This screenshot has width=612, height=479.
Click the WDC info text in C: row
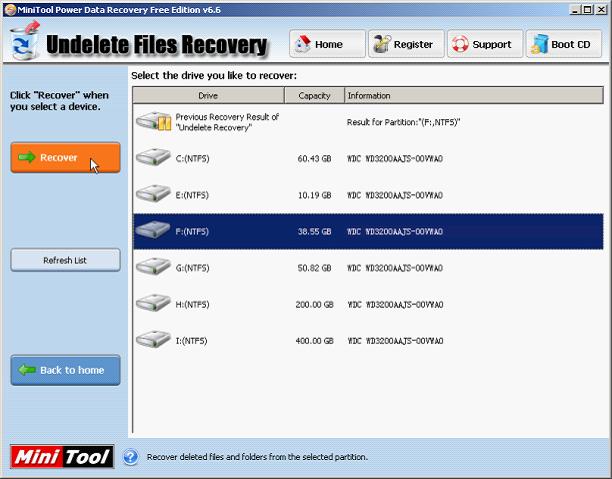pyautogui.click(x=395, y=158)
